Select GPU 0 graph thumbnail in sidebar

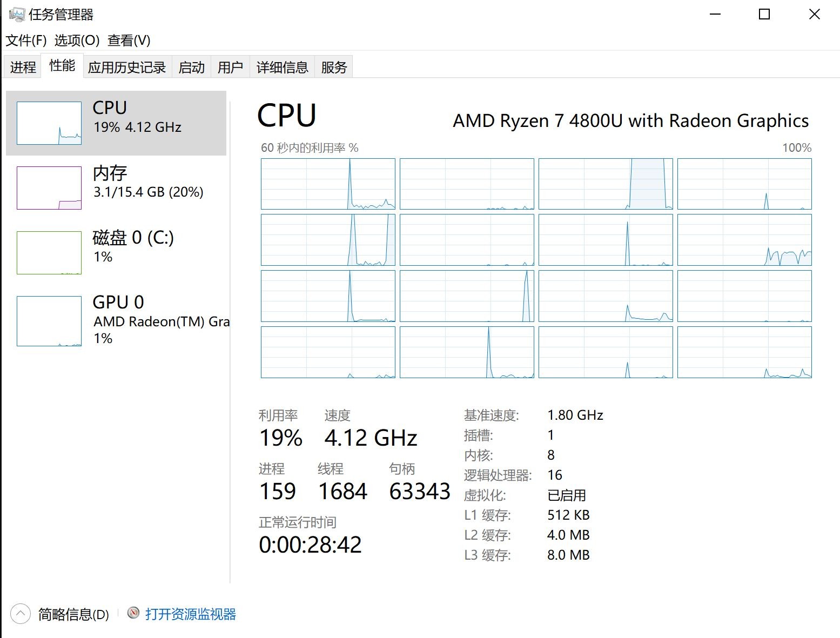click(49, 321)
